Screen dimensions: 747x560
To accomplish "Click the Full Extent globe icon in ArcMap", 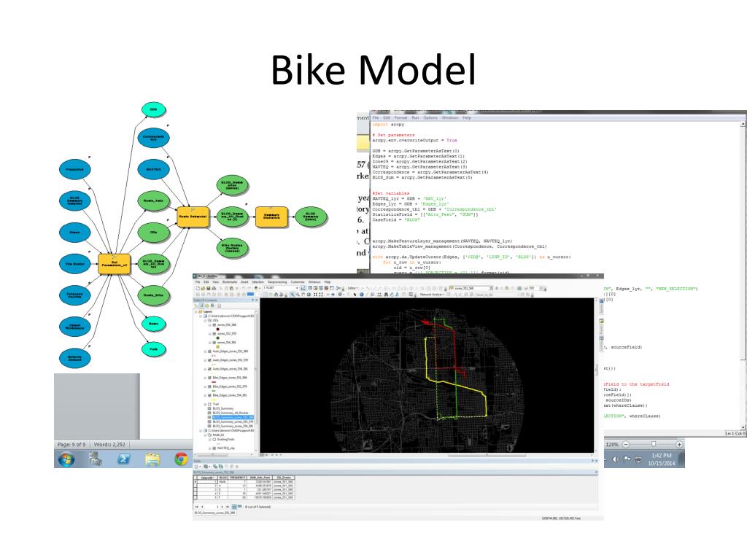I will tap(309, 295).
